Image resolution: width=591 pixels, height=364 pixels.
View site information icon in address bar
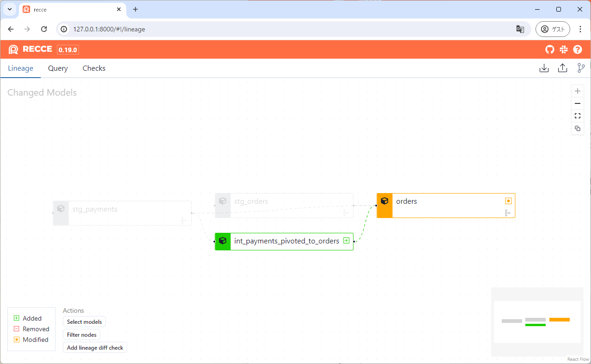[64, 29]
